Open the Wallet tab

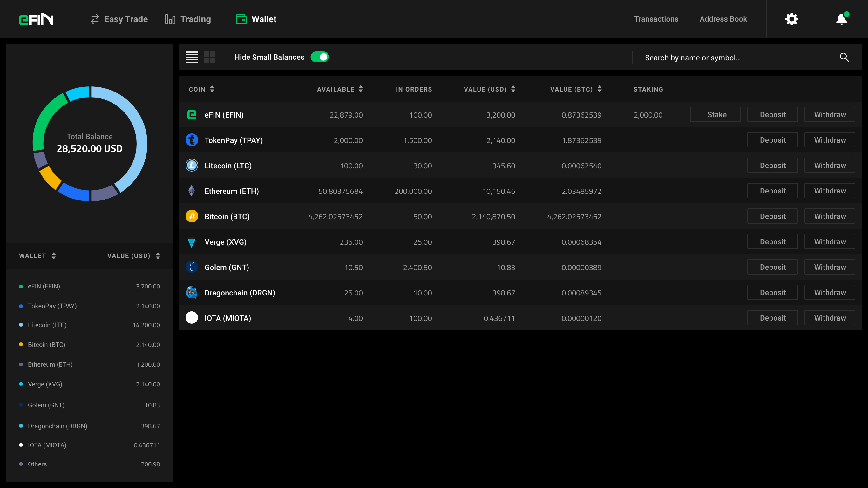(x=256, y=19)
